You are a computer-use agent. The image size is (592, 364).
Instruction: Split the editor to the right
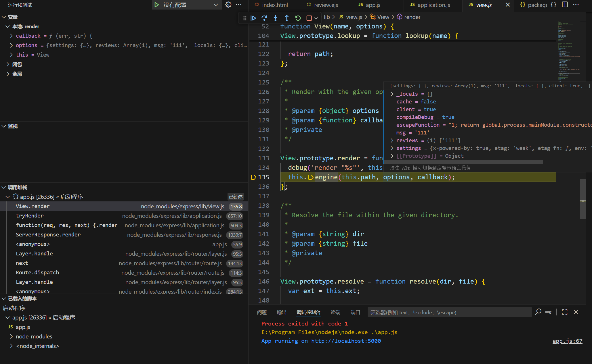(x=565, y=5)
